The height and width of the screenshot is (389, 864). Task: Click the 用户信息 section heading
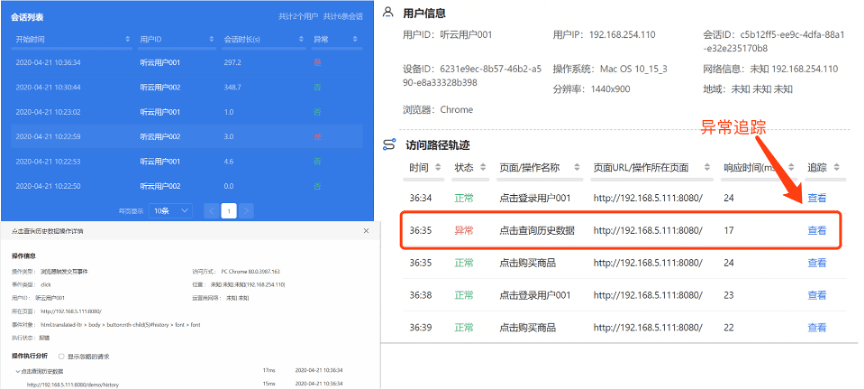(x=424, y=13)
